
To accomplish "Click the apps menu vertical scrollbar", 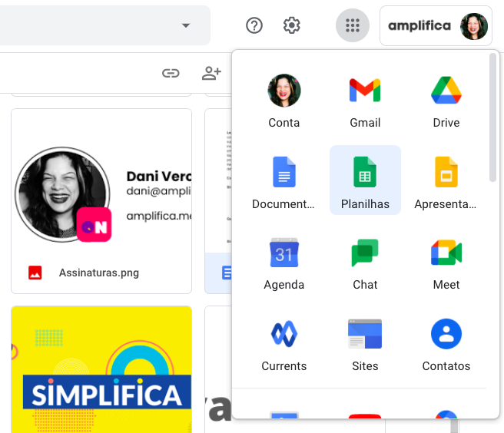I will point(492,117).
